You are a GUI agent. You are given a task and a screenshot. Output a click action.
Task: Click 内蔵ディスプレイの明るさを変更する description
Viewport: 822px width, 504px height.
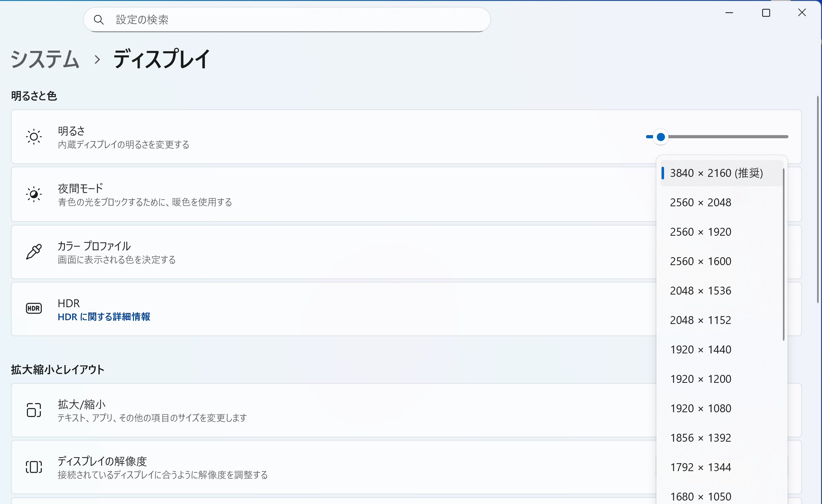[x=123, y=145]
